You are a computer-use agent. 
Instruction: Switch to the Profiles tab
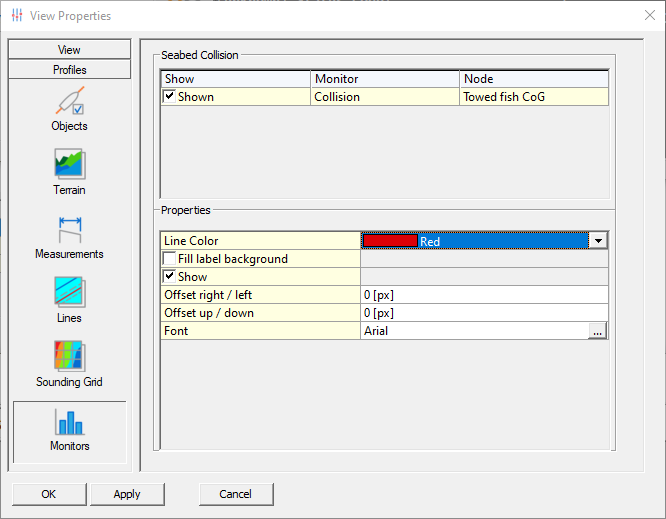tap(69, 70)
